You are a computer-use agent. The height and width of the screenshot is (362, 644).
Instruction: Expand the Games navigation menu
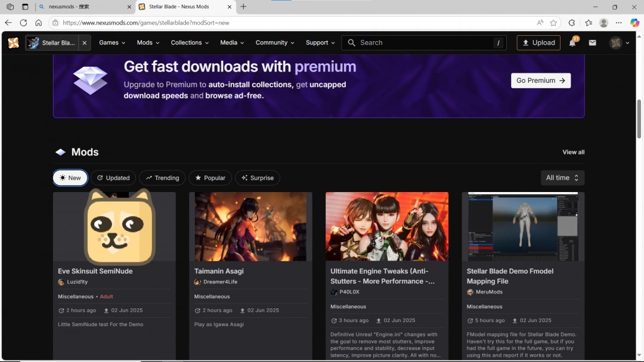click(112, 43)
